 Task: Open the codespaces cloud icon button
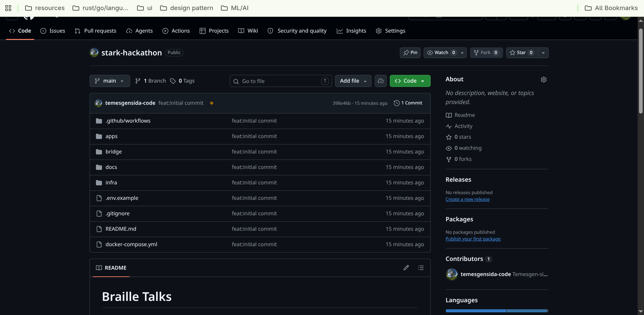(x=381, y=81)
